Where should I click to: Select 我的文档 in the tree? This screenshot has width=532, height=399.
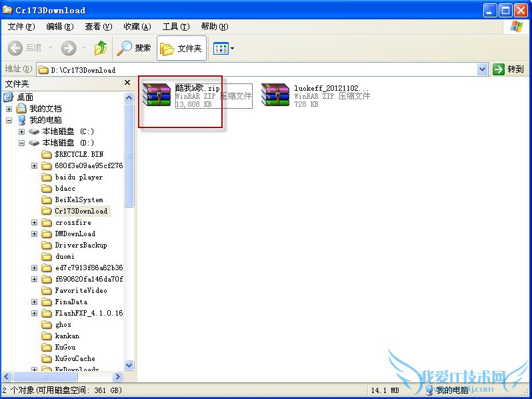45,109
